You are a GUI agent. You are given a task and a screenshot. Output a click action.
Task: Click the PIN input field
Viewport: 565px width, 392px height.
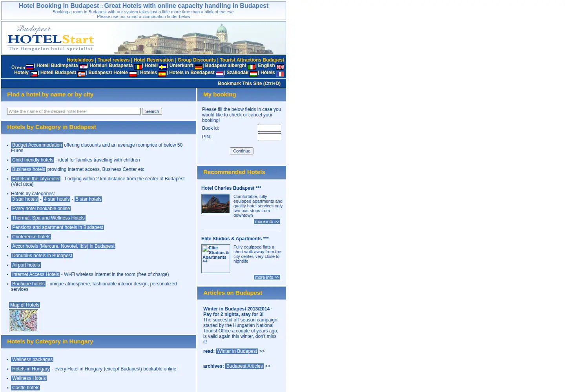click(x=270, y=137)
